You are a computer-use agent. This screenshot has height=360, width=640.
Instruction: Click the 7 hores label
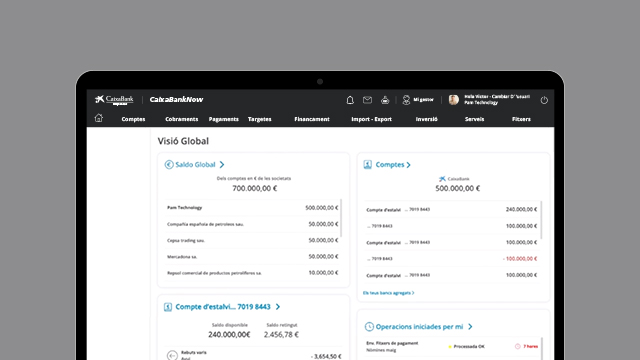(x=531, y=347)
